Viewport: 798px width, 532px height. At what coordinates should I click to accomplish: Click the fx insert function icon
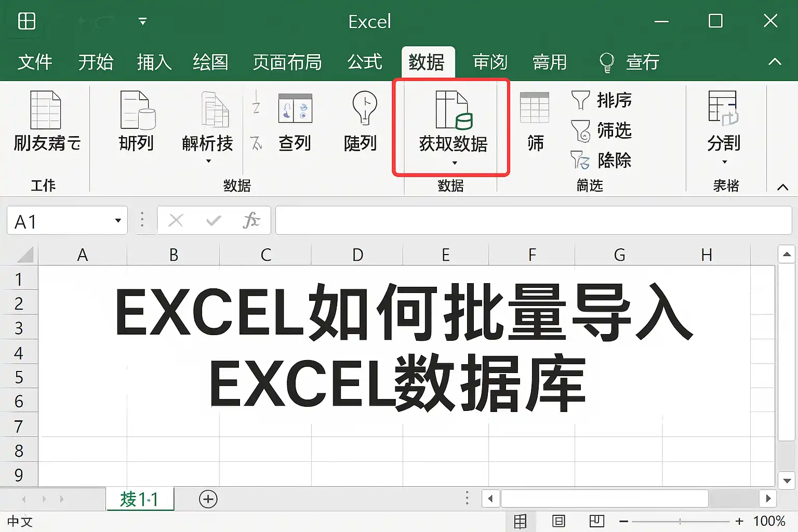tap(251, 220)
